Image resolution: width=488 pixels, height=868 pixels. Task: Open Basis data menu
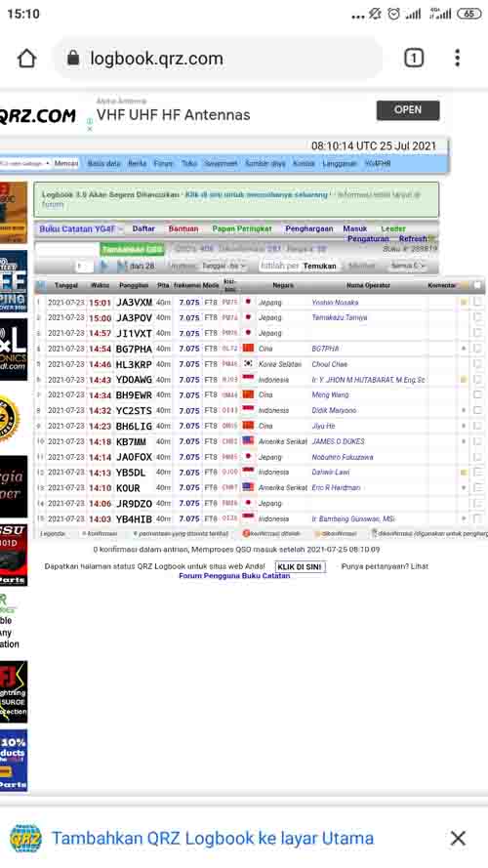(104, 164)
